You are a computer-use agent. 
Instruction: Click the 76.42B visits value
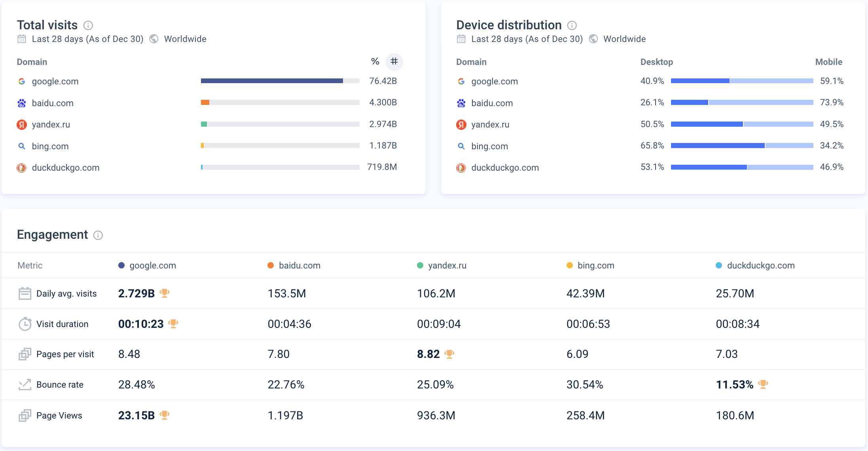(x=383, y=81)
